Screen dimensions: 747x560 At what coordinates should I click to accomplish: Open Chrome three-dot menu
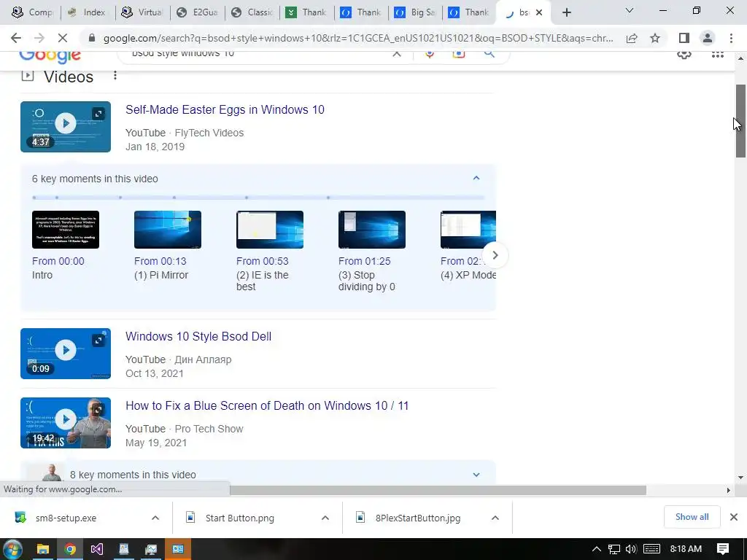(x=731, y=38)
